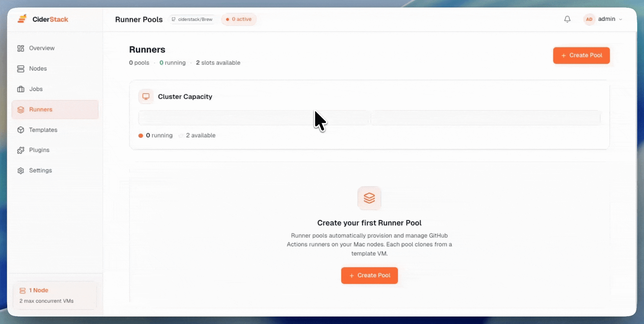Expand the admin account dropdown

(x=609, y=19)
